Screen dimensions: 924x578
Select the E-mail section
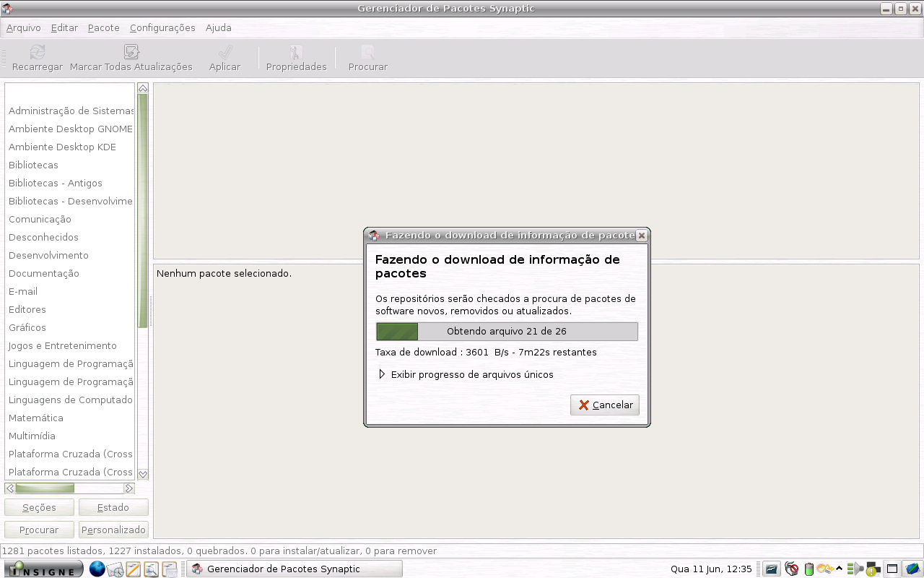[70, 291]
